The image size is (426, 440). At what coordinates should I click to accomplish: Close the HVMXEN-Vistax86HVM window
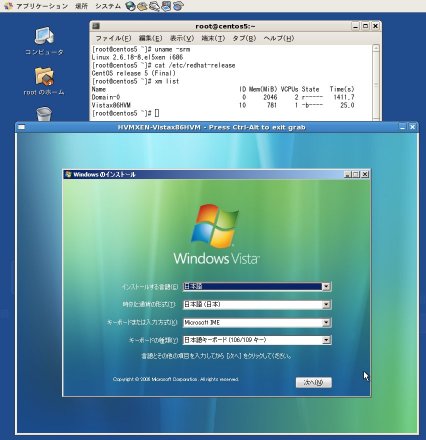[413, 127]
